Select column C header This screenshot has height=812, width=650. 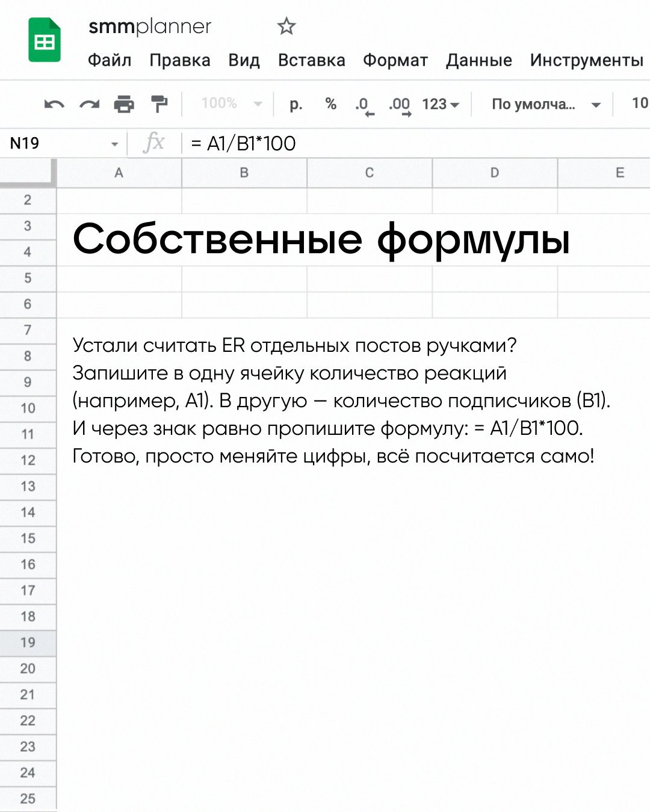coord(370,173)
